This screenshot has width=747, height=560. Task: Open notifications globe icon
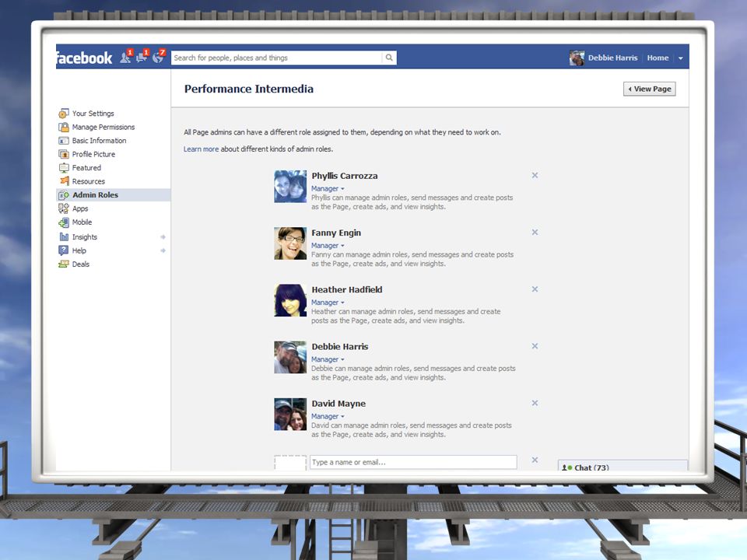(x=158, y=58)
